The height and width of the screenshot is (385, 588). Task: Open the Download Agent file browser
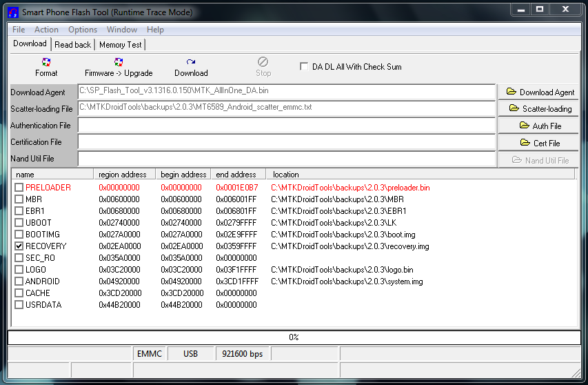pyautogui.click(x=539, y=92)
